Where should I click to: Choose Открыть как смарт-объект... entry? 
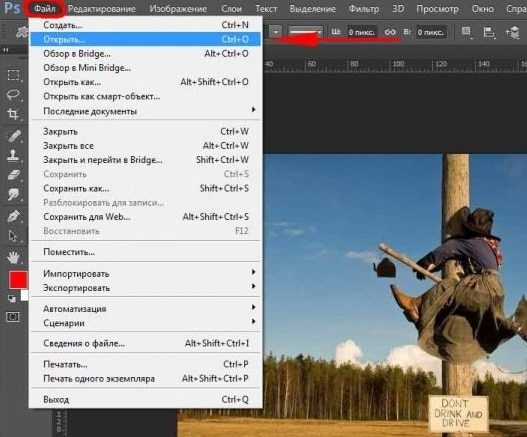pos(146,96)
